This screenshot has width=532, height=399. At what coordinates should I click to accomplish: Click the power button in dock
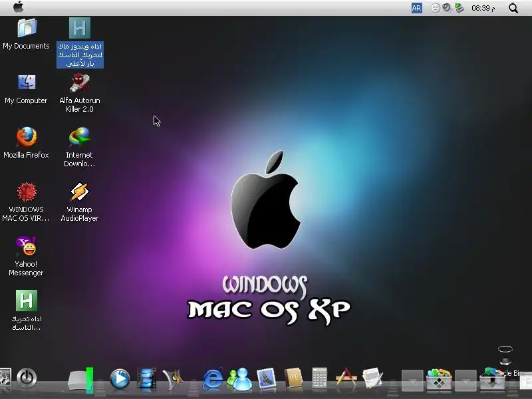27,378
